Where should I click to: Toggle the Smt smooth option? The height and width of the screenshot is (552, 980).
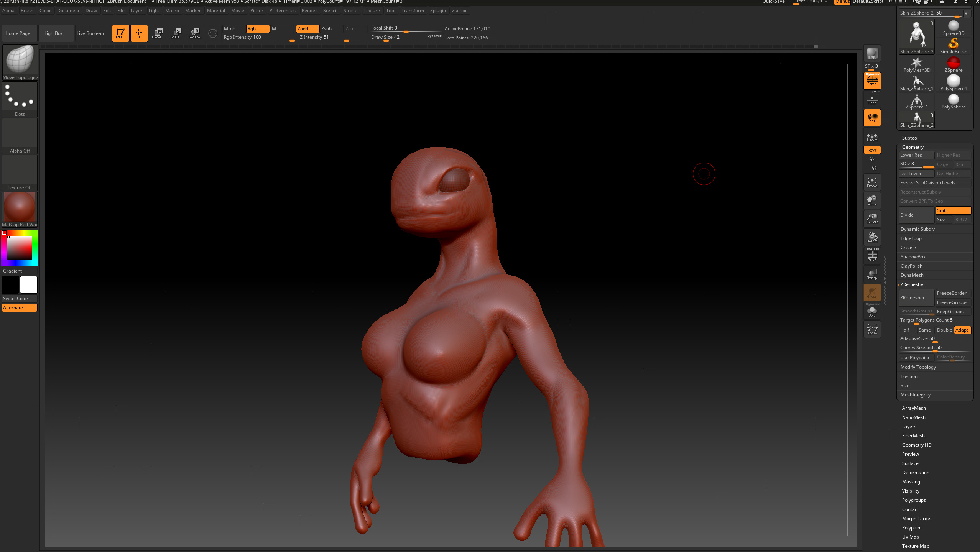pos(952,210)
